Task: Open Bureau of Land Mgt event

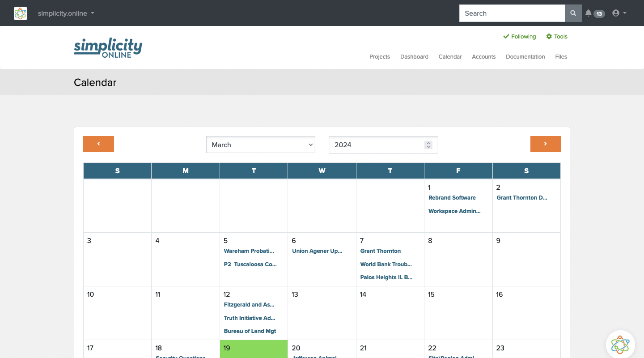Action: (x=250, y=331)
